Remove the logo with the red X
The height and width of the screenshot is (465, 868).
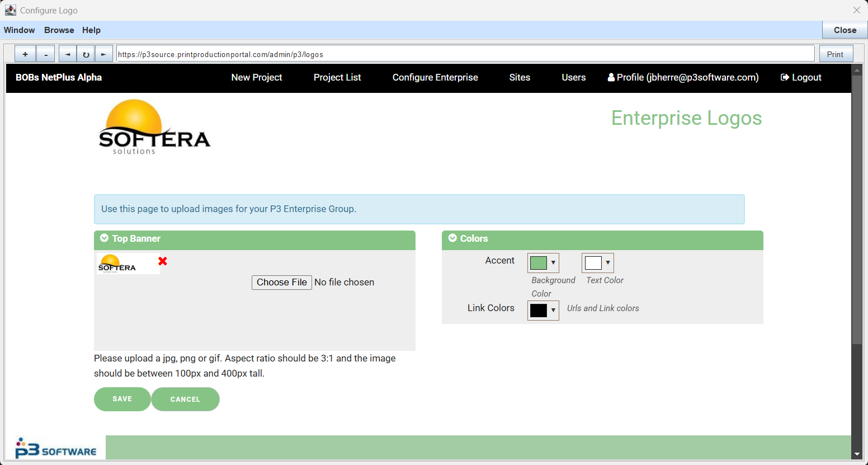(x=163, y=261)
